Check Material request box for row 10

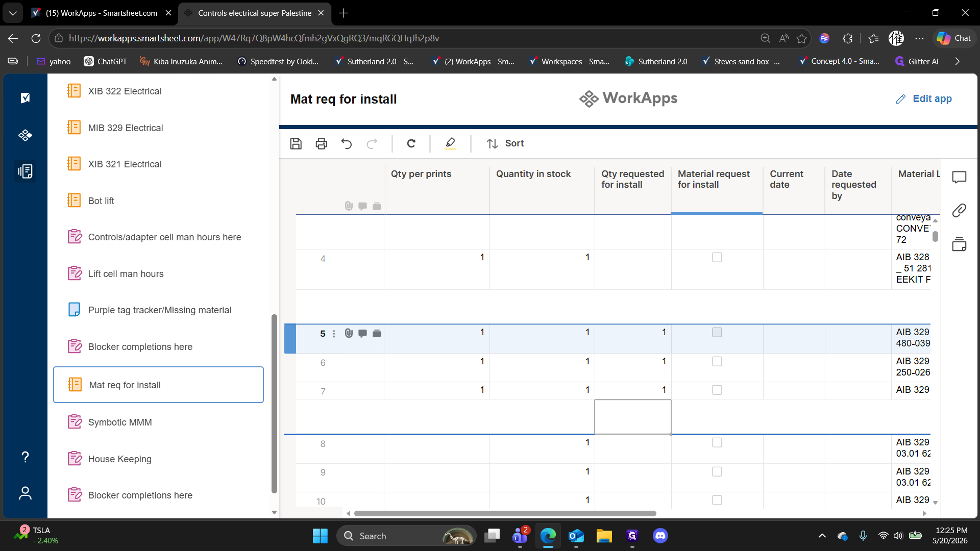[717, 500]
